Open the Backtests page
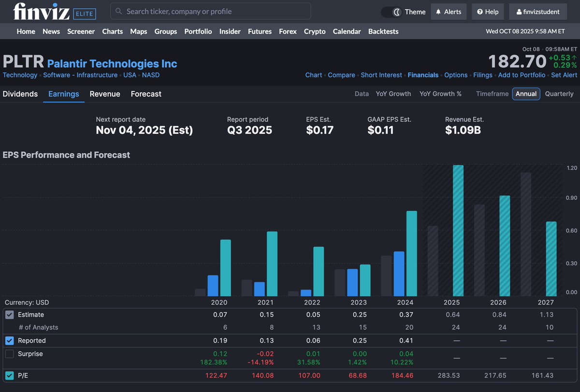The width and height of the screenshot is (580, 392). point(383,31)
